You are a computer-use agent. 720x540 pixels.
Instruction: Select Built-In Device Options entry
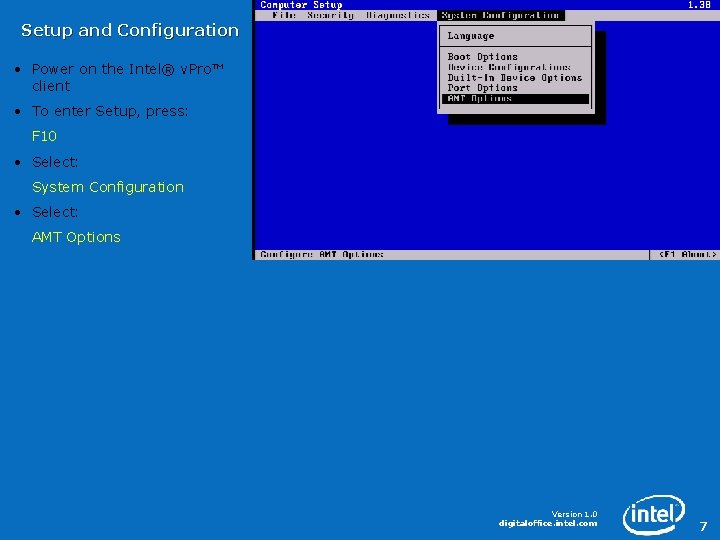(515, 78)
